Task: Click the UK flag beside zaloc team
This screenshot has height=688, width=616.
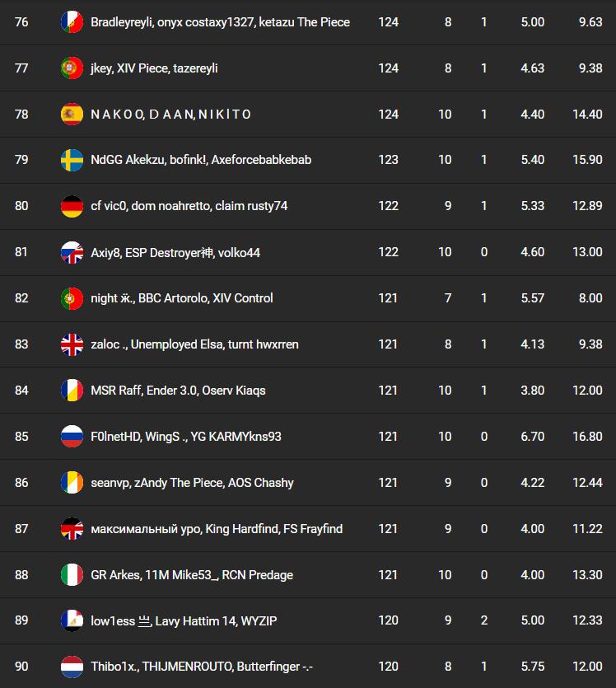Action: [72, 344]
